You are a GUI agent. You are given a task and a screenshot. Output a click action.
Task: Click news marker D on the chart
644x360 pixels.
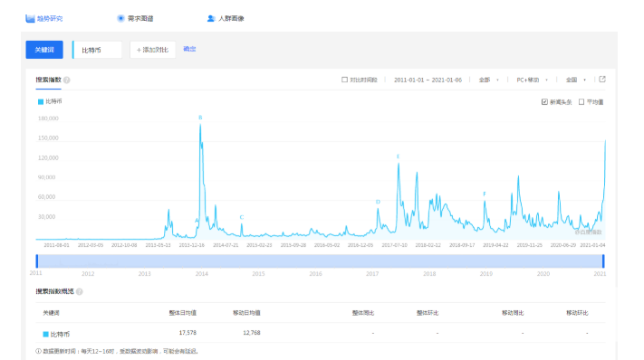click(378, 202)
